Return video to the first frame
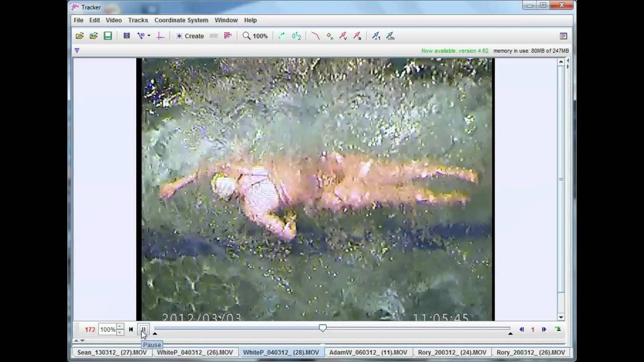The width and height of the screenshot is (644, 362). 131,330
